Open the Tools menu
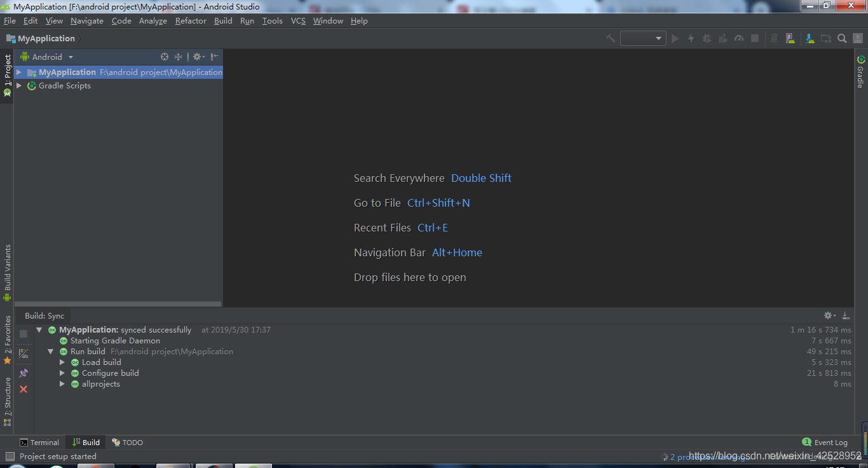The height and width of the screenshot is (468, 868). 272,21
